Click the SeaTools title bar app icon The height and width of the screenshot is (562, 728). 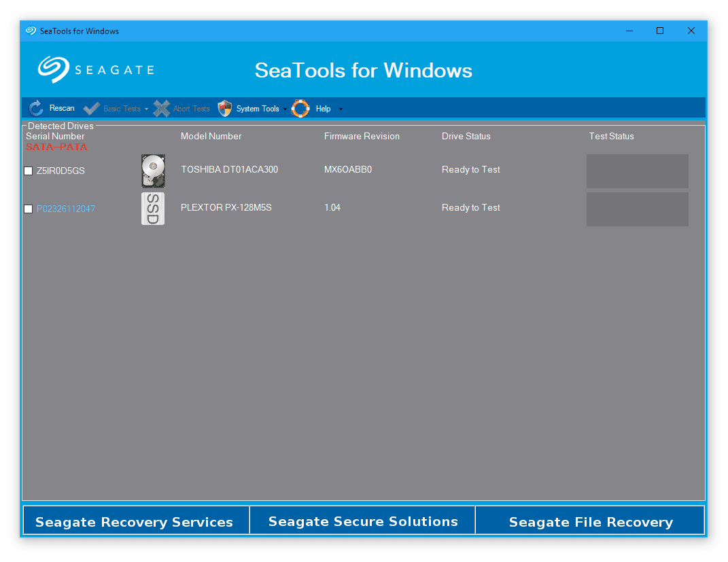(31, 31)
